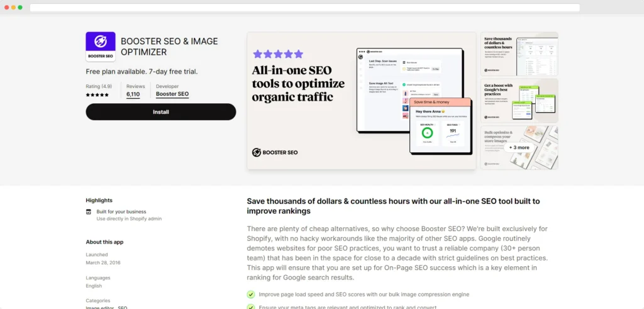Image resolution: width=644 pixels, height=309 pixels.
Task: Click the Booster SEO logo in banner
Action: click(275, 152)
